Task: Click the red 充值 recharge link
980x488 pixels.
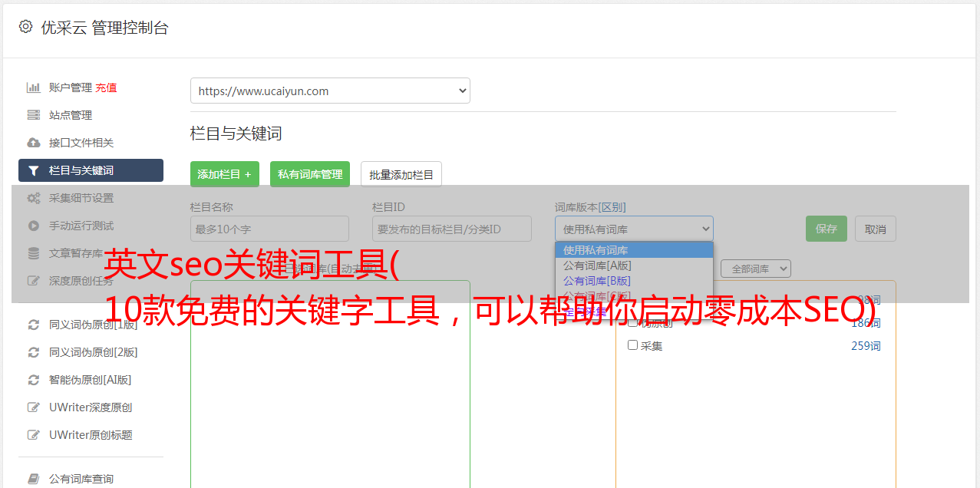Action: (106, 87)
